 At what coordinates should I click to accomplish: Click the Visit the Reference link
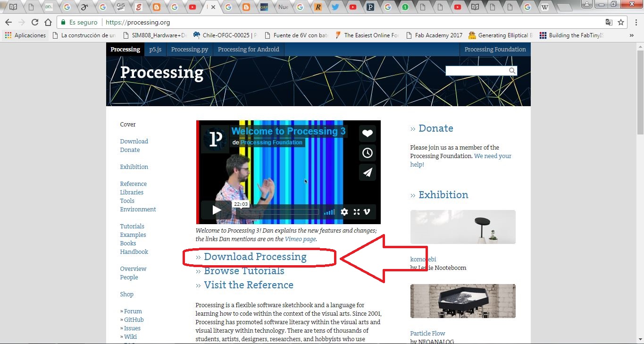[x=249, y=285]
